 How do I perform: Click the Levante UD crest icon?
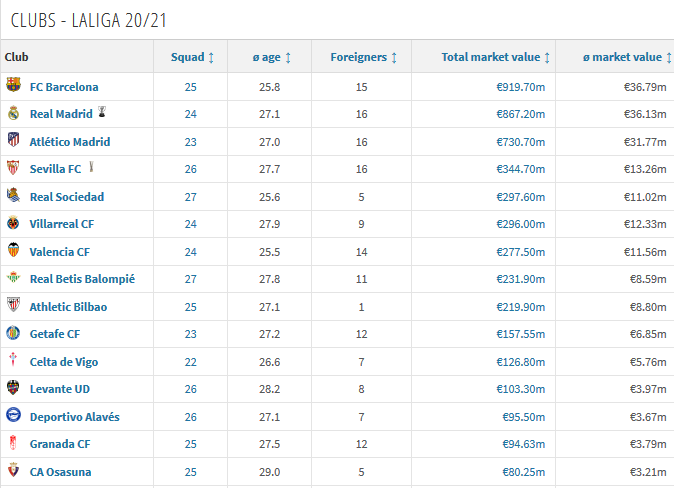click(x=13, y=388)
